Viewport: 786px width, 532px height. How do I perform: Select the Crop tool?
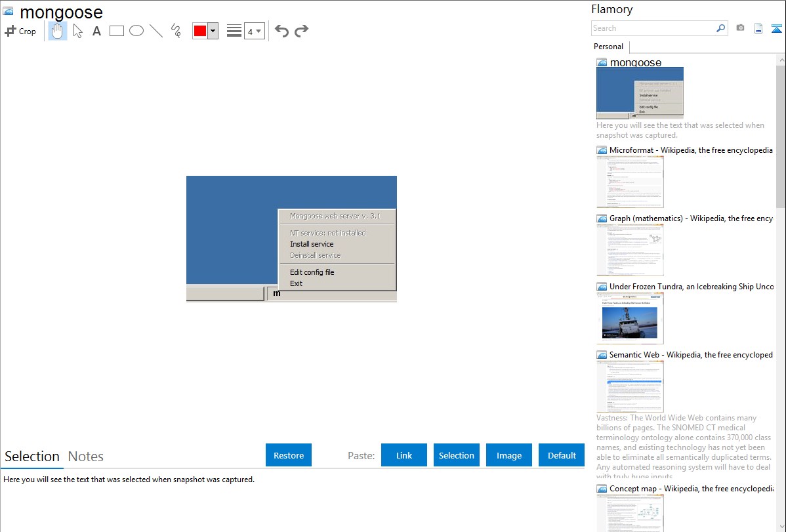click(20, 31)
